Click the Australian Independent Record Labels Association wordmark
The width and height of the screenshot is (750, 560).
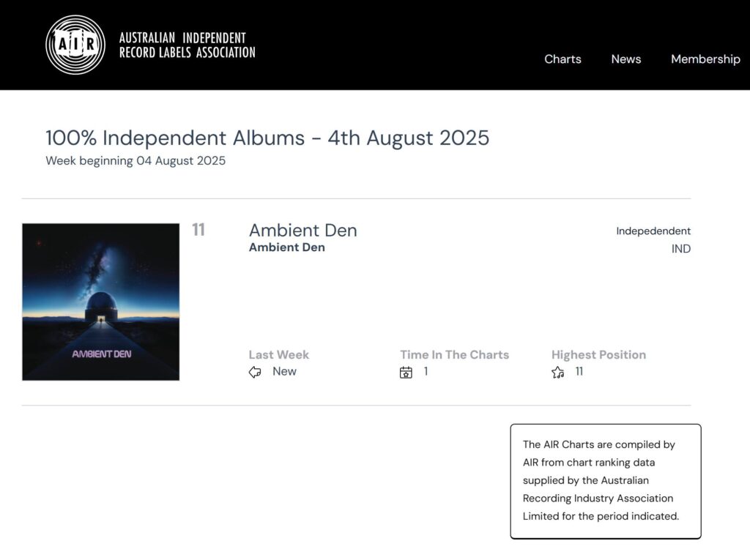point(187,45)
